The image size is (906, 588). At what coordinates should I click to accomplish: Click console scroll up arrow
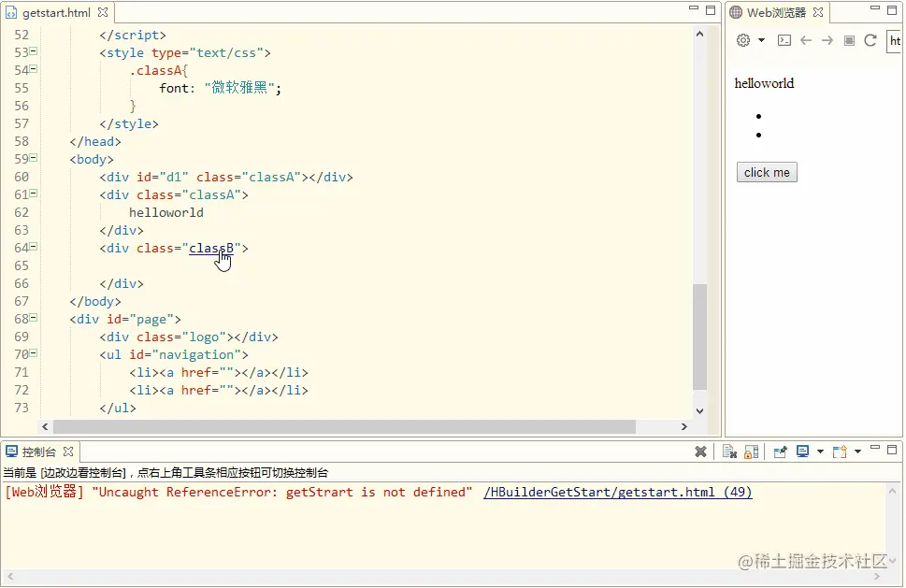coord(893,492)
